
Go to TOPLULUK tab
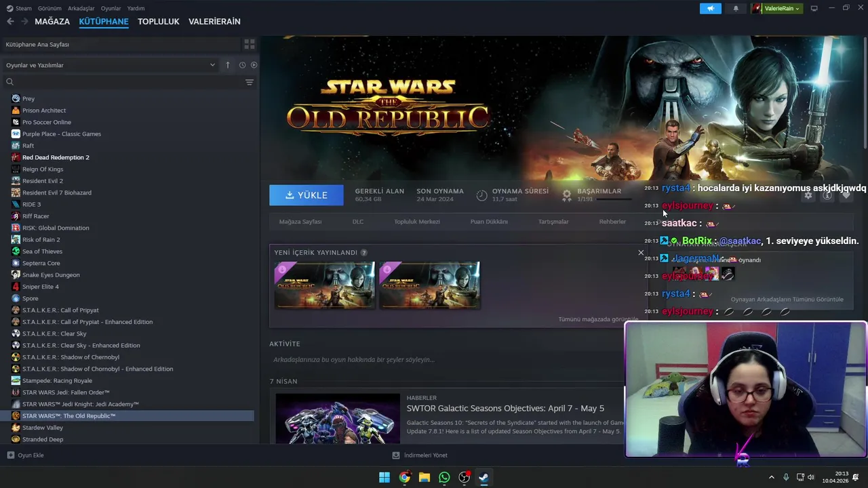[158, 22]
